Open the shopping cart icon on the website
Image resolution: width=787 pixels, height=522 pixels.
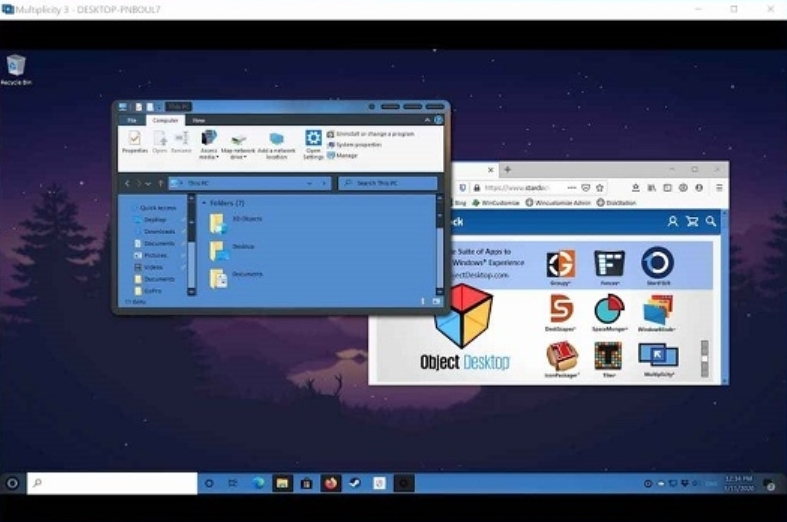click(x=692, y=221)
